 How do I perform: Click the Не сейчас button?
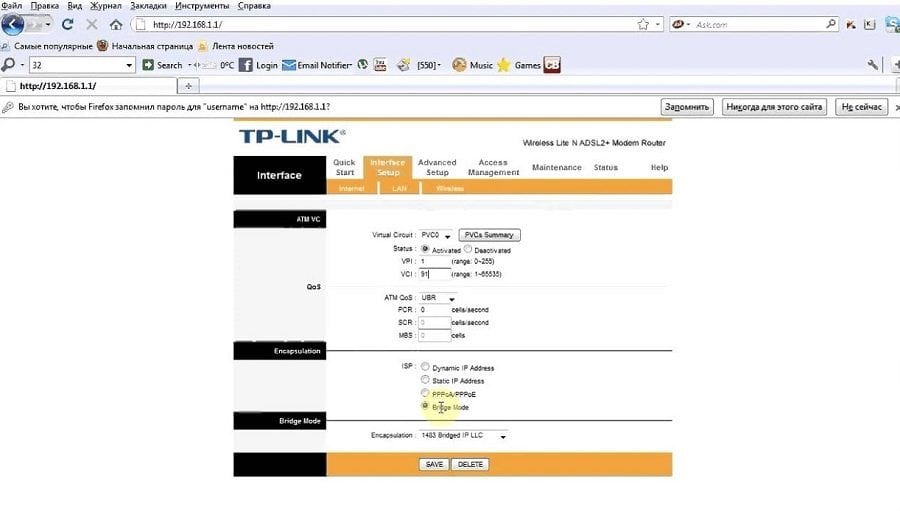coord(862,107)
